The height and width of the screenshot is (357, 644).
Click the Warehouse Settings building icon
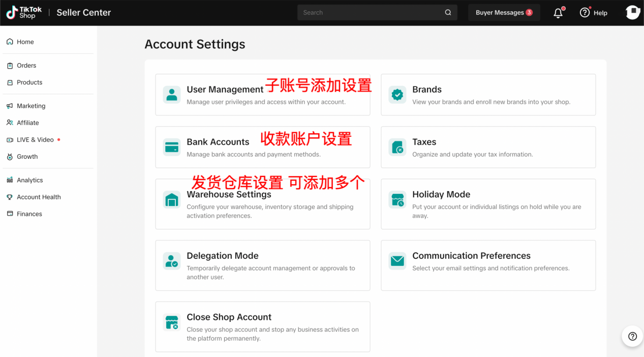point(172,200)
